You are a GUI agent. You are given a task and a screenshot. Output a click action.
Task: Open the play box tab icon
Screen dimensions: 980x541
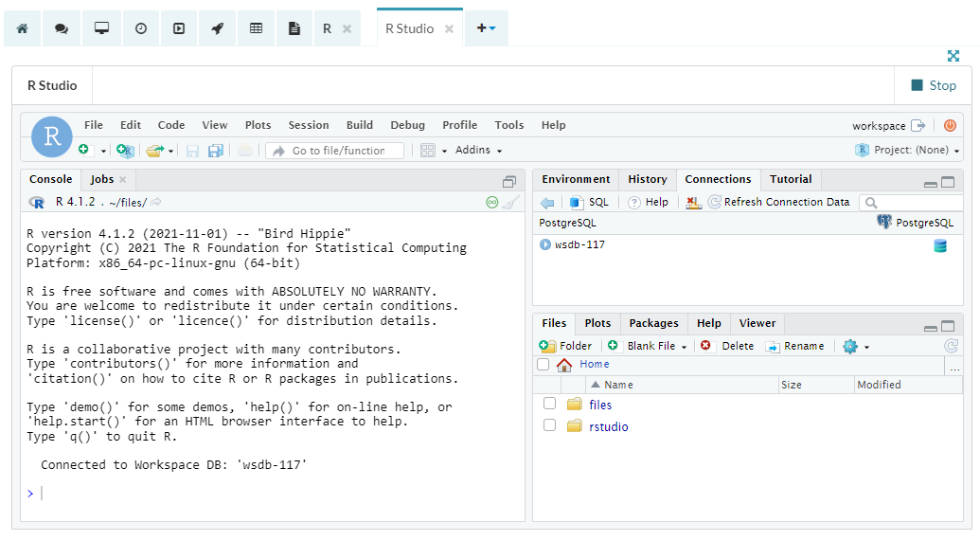pyautogui.click(x=179, y=28)
